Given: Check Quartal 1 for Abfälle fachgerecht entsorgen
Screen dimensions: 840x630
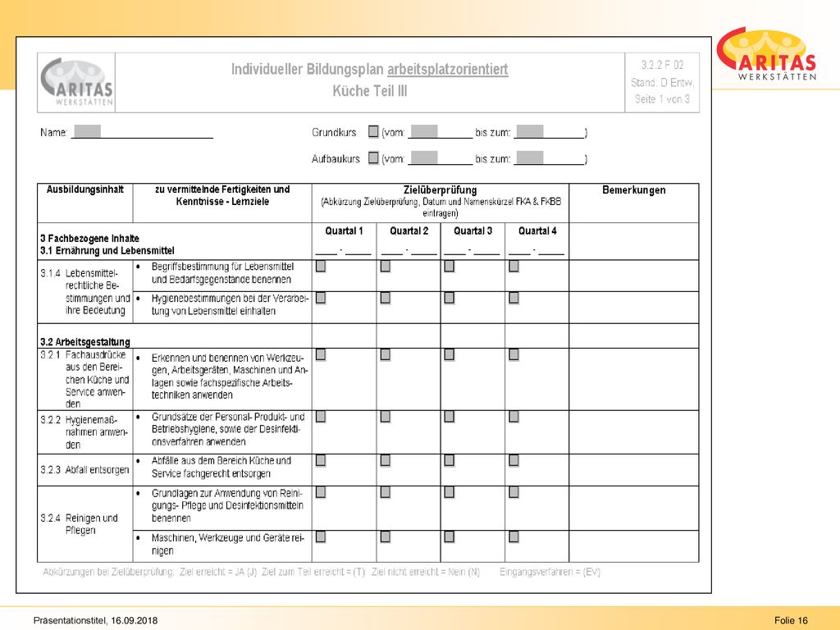Looking at the screenshot, I should tap(321, 461).
